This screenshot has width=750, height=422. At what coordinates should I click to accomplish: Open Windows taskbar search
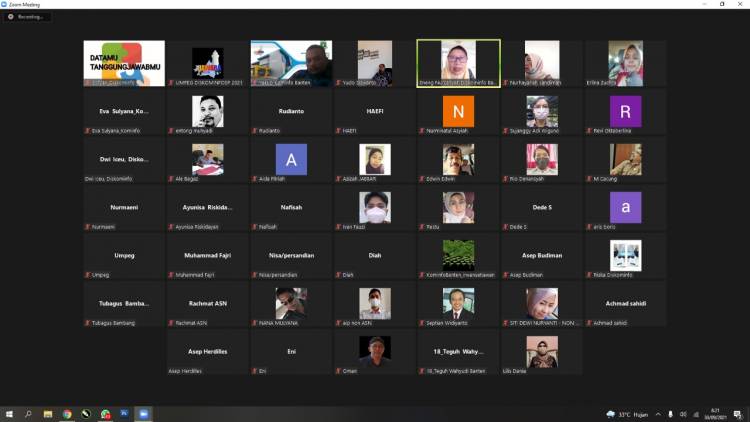pyautogui.click(x=28, y=414)
